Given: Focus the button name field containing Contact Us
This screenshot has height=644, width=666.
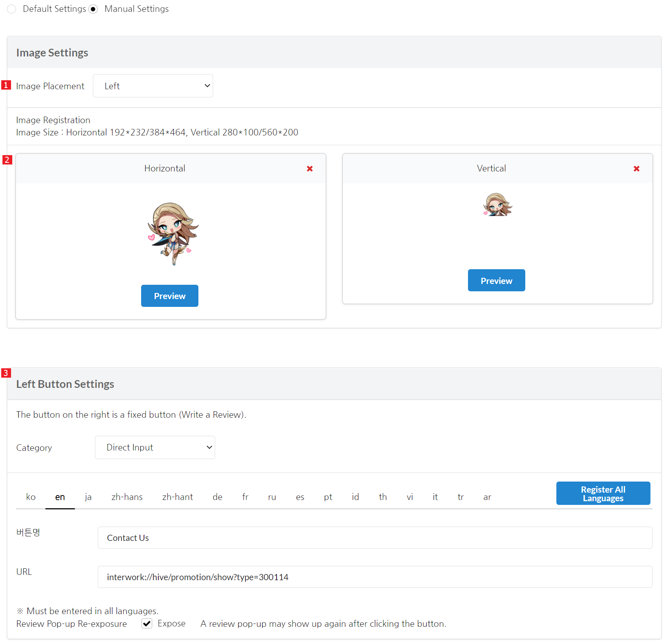Looking at the screenshot, I should 375,538.
